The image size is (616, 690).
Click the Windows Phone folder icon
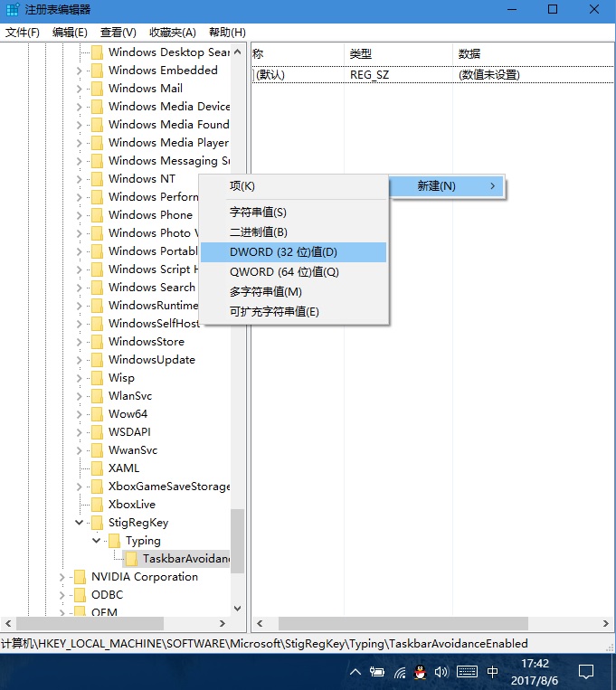coord(97,214)
